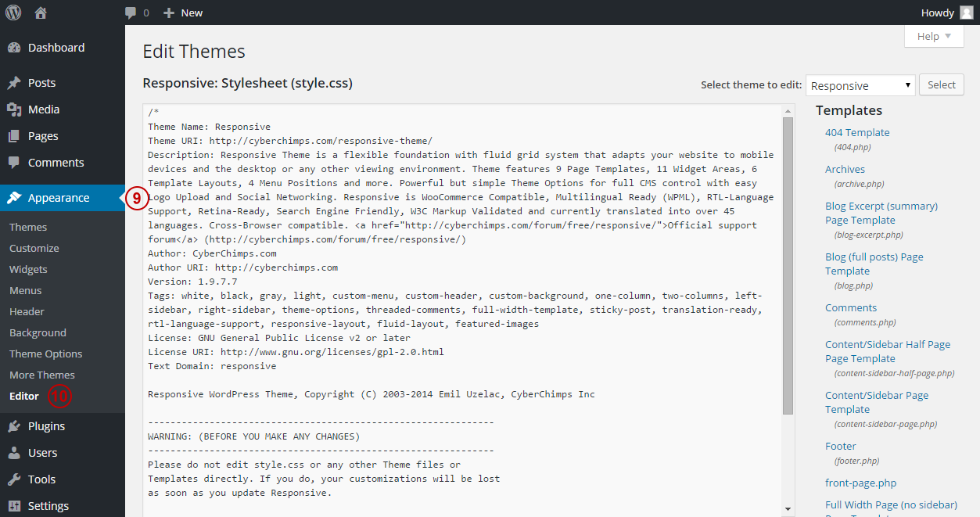Open Content/Sidebar Half Page Page Template
This screenshot has width=980, height=517.
click(888, 351)
